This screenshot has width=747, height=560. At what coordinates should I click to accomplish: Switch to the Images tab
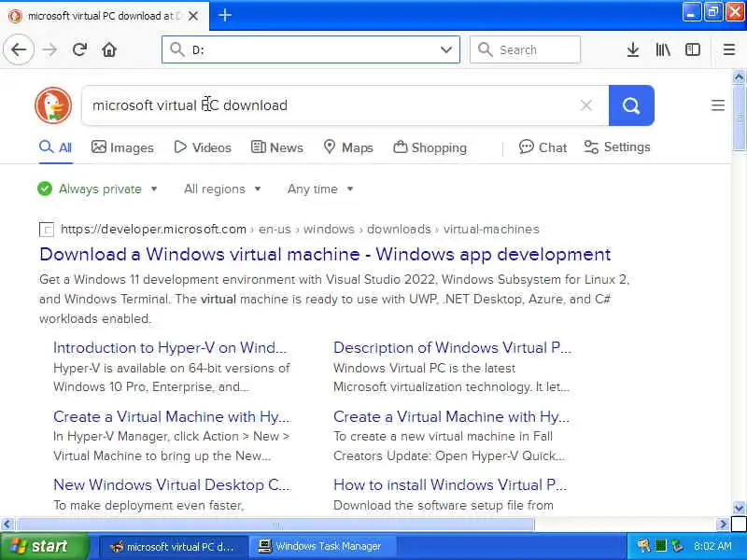pos(122,147)
